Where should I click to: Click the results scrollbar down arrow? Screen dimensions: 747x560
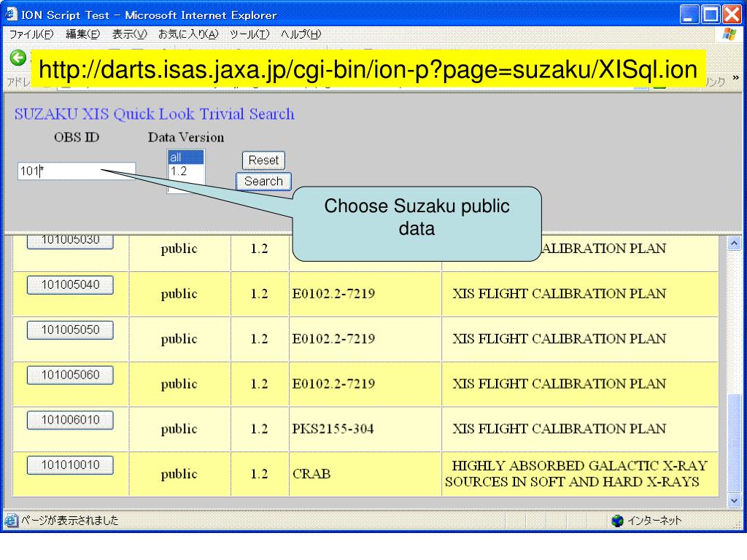click(734, 501)
